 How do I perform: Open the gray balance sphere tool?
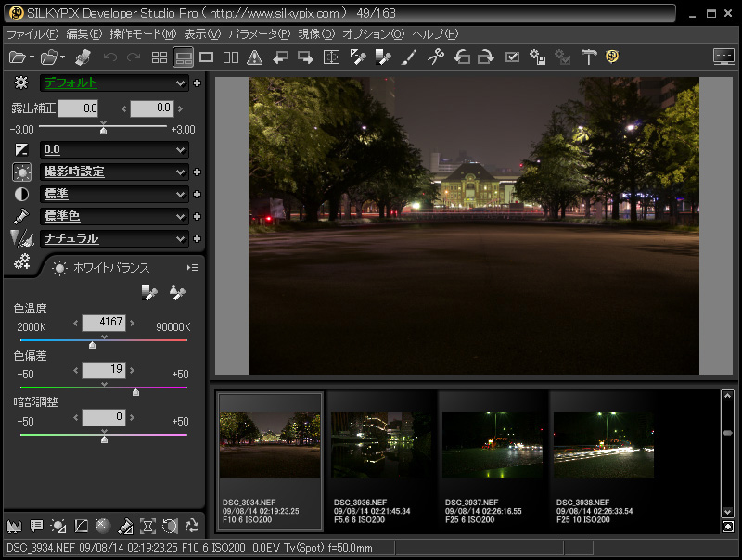click(102, 525)
